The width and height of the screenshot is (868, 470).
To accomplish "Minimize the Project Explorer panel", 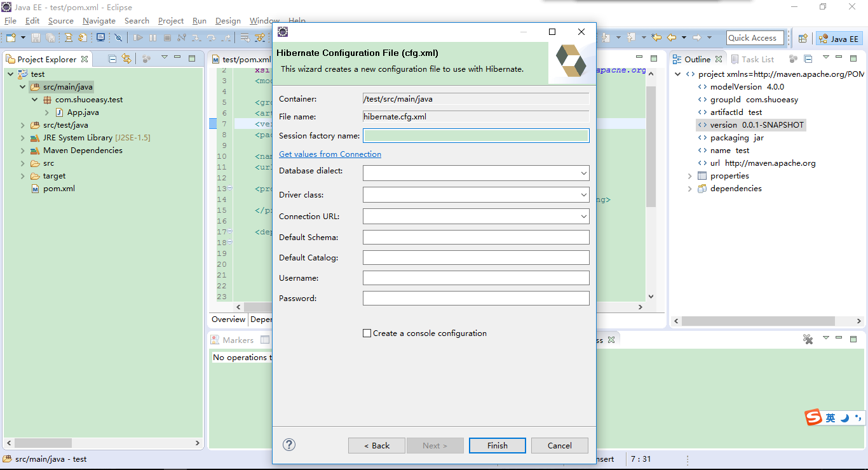I will click(177, 58).
